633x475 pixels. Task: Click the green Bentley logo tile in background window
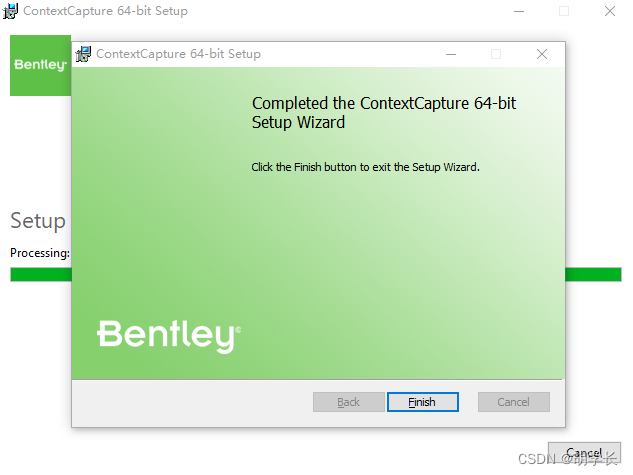click(x=40, y=65)
